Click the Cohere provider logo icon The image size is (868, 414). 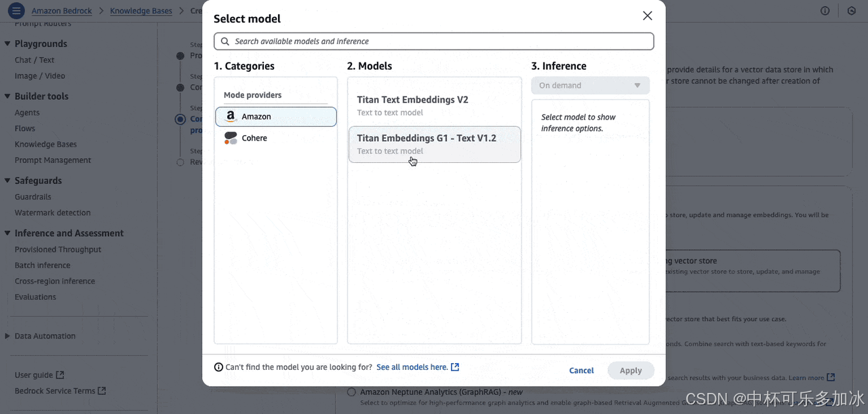pos(231,138)
